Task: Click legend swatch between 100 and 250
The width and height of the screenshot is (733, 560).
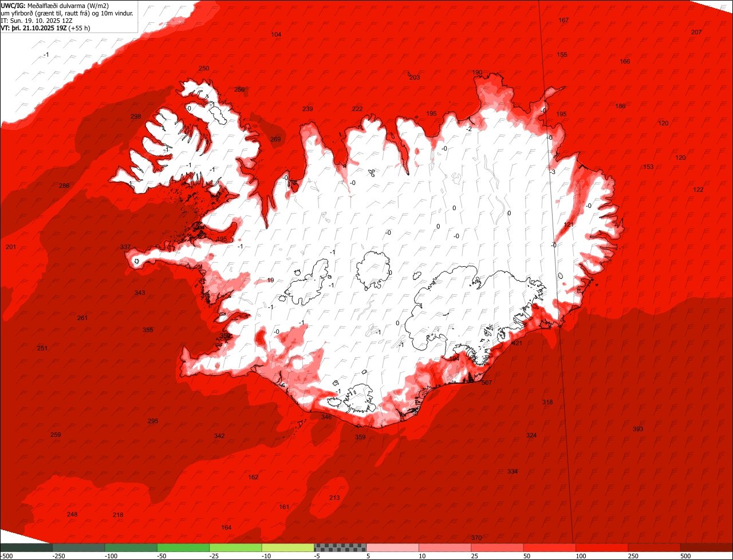Action: tap(602, 547)
